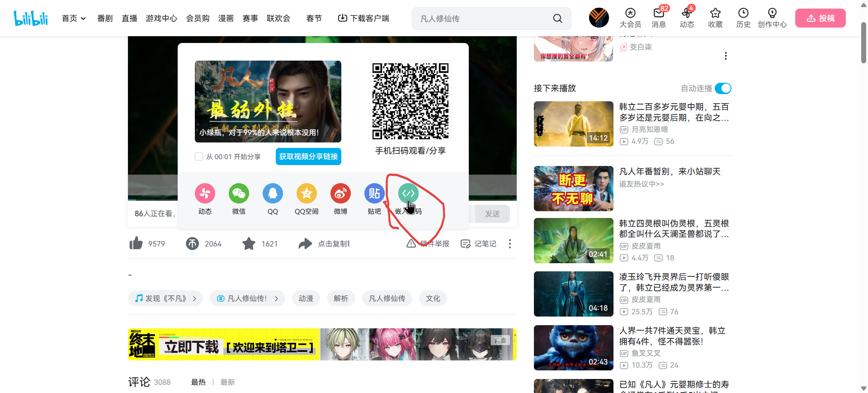Image resolution: width=868 pixels, height=393 pixels.
Task: Expand the 首页 dropdown in navbar
Action: coord(74,19)
